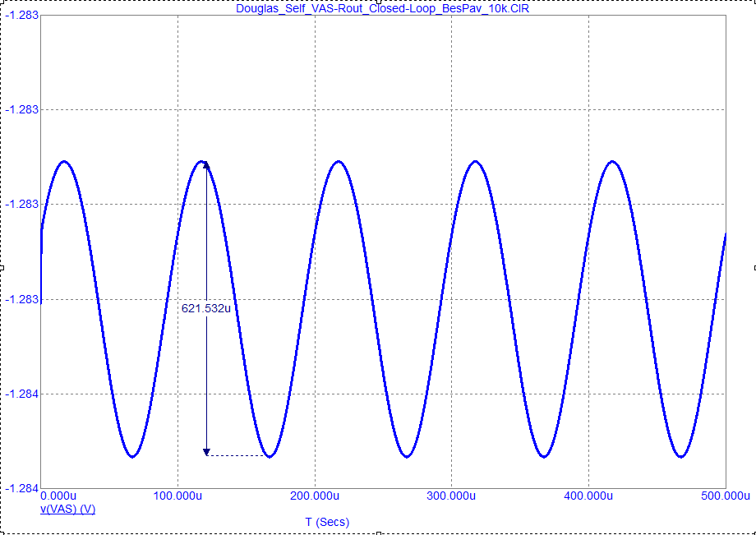This screenshot has width=756, height=535.
Task: Click the 200.000u time axis label
Action: click(x=315, y=496)
